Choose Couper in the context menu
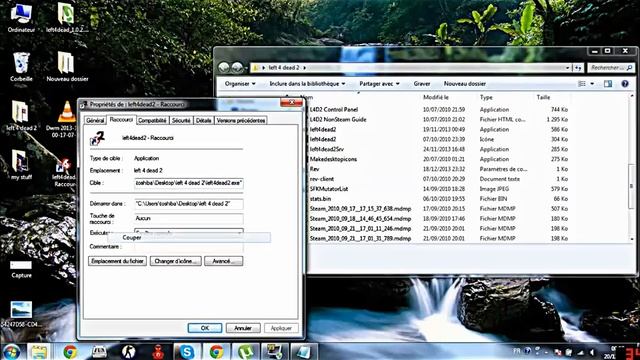Image resolution: width=640 pixels, height=360 pixels. click(x=189, y=238)
